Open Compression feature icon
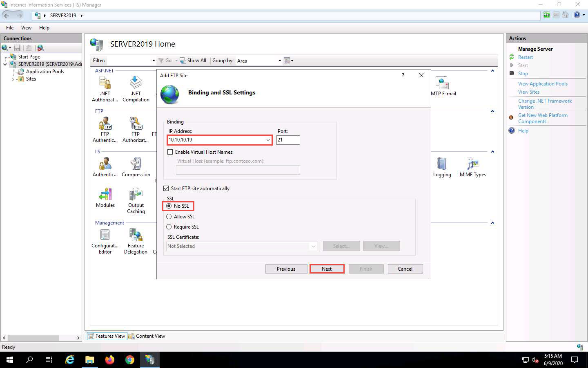The height and width of the screenshot is (368, 588). point(136,167)
